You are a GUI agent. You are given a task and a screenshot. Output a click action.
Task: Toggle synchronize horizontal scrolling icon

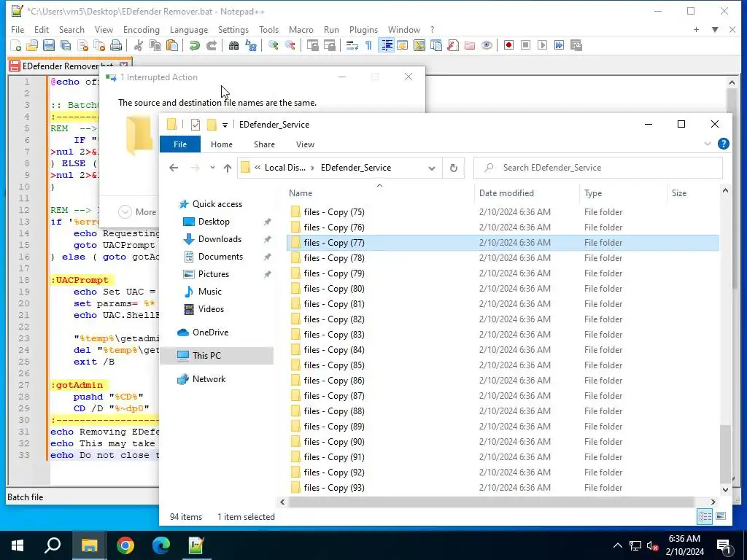click(x=329, y=46)
